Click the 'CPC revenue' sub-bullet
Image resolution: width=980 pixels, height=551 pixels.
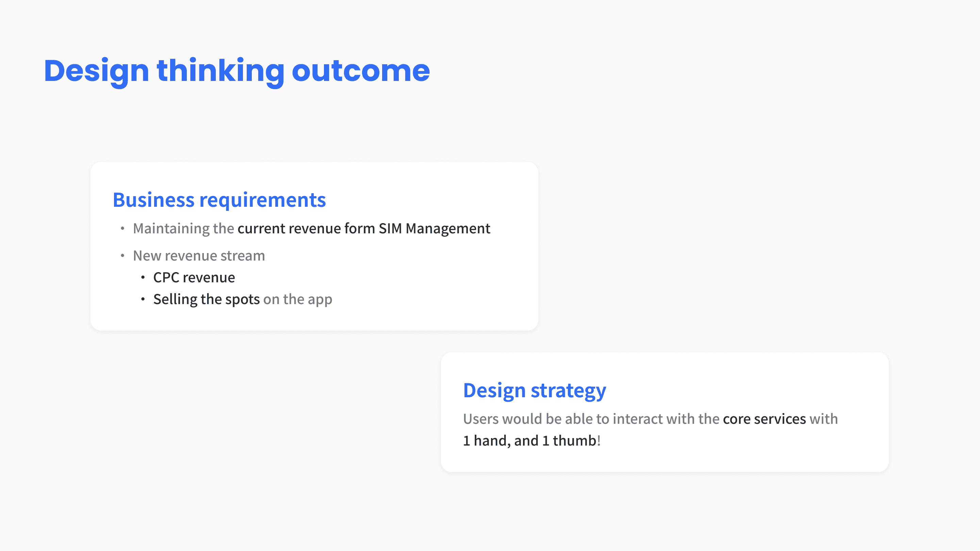point(194,278)
